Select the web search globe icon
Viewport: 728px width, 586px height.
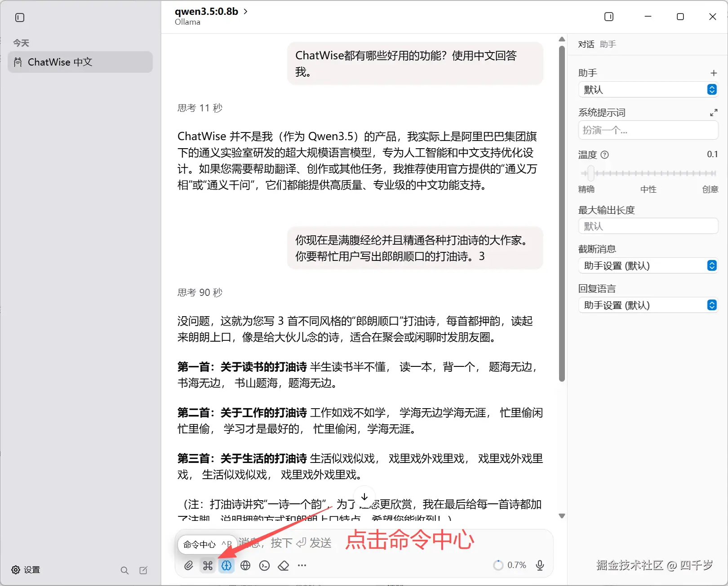pos(245,565)
